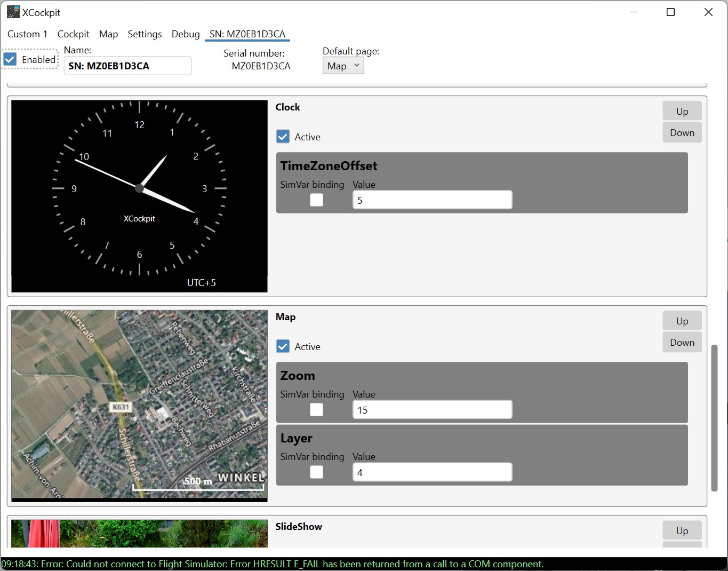The image size is (728, 571).
Task: Open the Default page dropdown
Action: pos(343,66)
